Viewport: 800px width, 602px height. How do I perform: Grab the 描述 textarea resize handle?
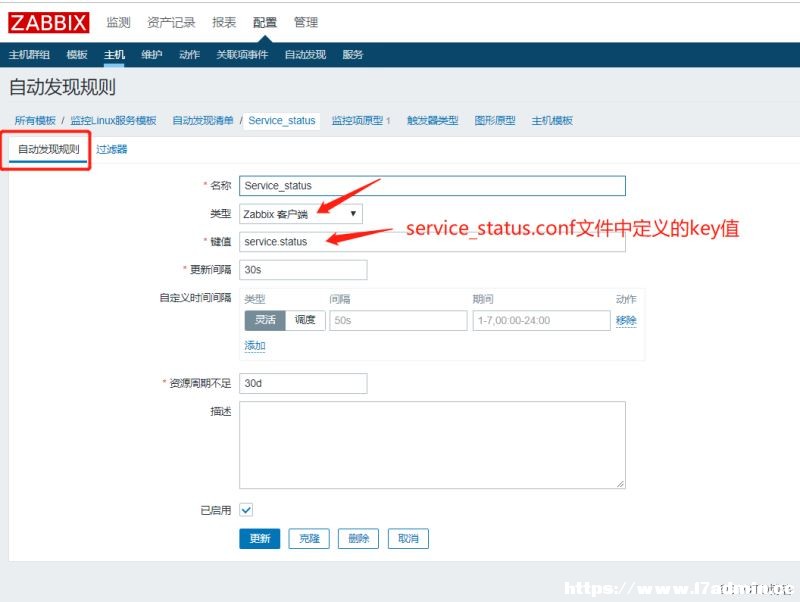pos(620,484)
